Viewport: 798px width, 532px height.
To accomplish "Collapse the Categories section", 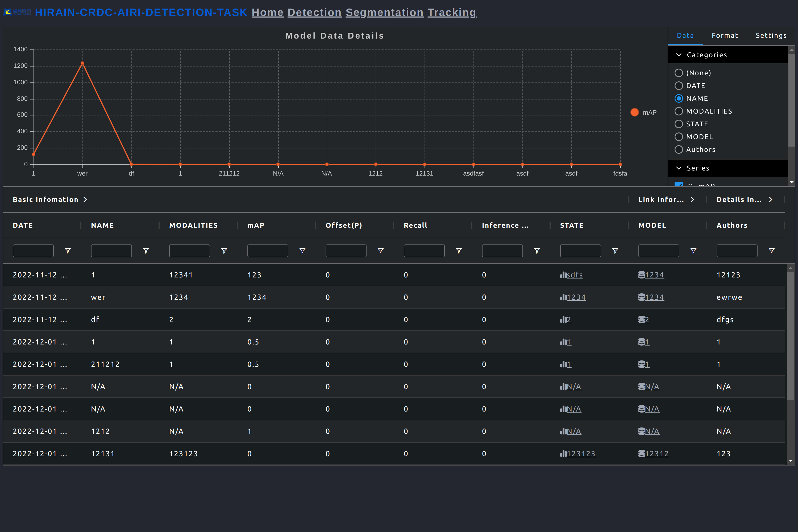I will pyautogui.click(x=679, y=55).
